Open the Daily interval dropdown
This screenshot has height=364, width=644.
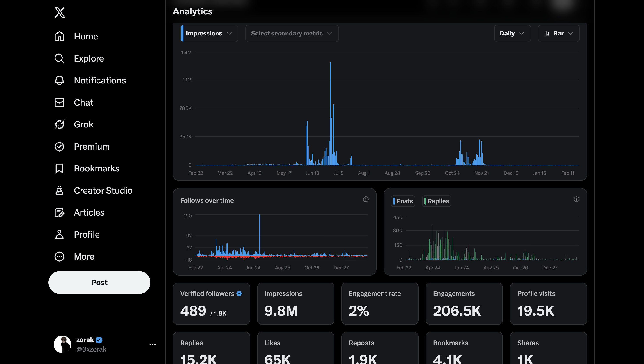(512, 33)
